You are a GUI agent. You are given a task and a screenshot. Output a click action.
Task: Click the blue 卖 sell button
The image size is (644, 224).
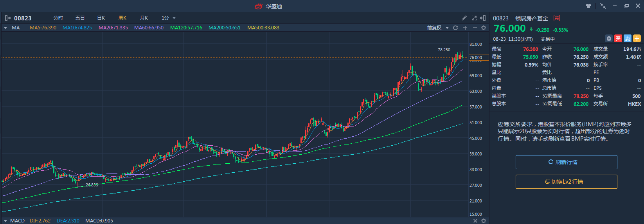pyautogui.click(x=628, y=38)
